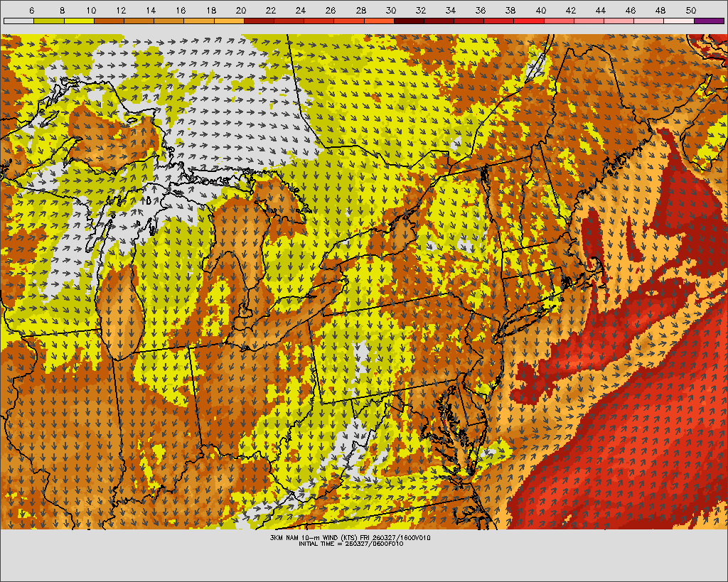Image resolution: width=728 pixels, height=582 pixels.
Task: Click the 'INITIAL TIME = 260327/0600F010' caption
Action: (351, 544)
